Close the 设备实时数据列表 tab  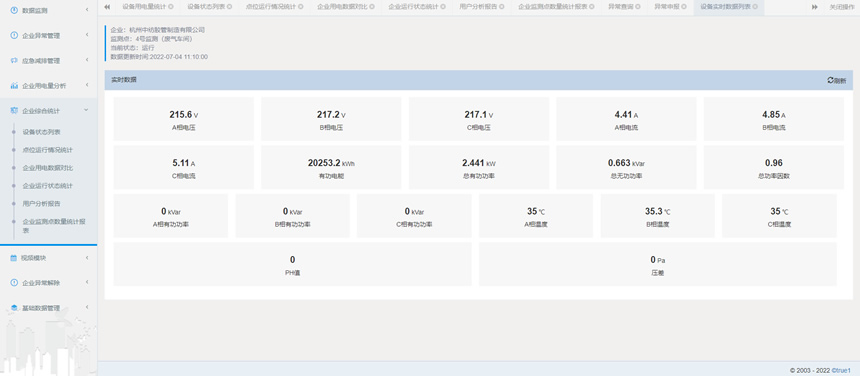755,7
